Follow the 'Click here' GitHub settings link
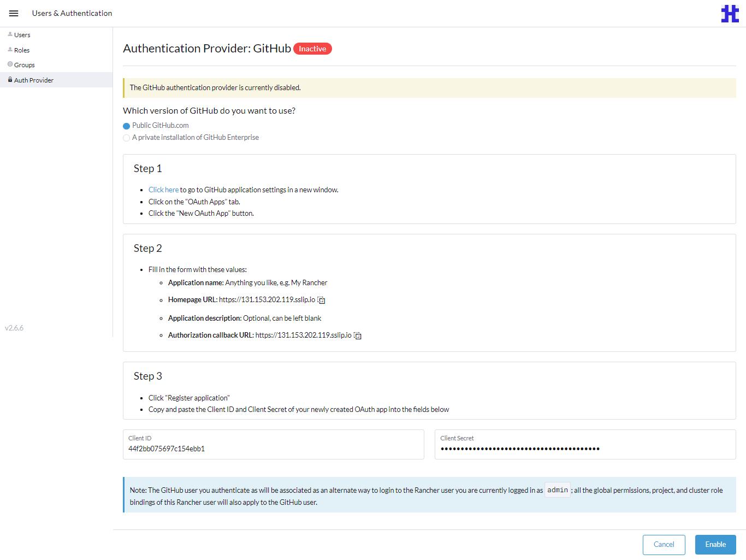 tap(163, 190)
